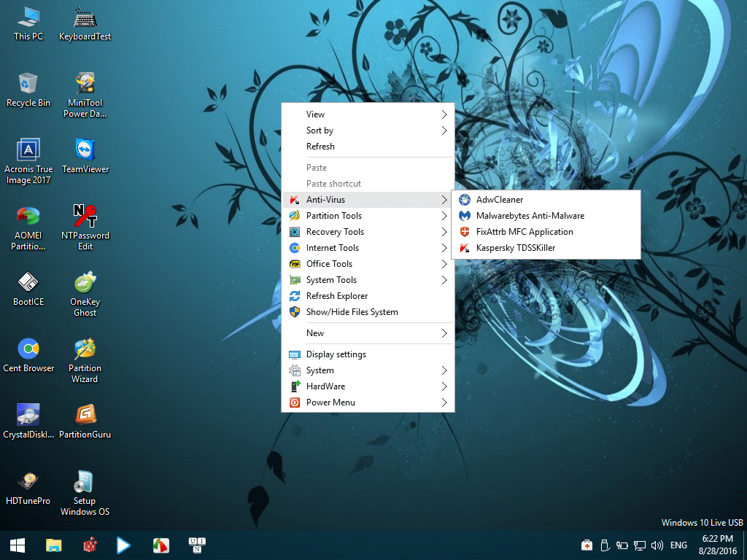The width and height of the screenshot is (747, 560).
Task: Open AOMEI Partition Assistant icon
Action: tap(28, 228)
